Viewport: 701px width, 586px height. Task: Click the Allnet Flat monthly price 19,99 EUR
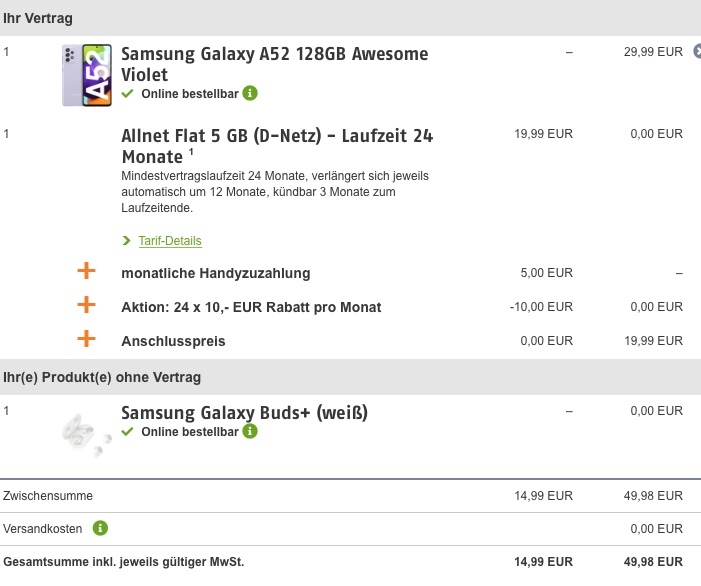coord(543,134)
